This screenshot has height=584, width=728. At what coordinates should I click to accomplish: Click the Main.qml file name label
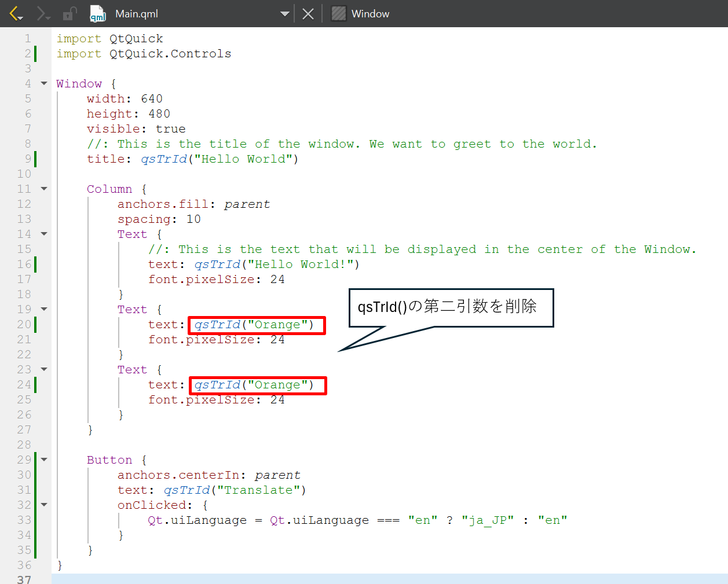[137, 14]
